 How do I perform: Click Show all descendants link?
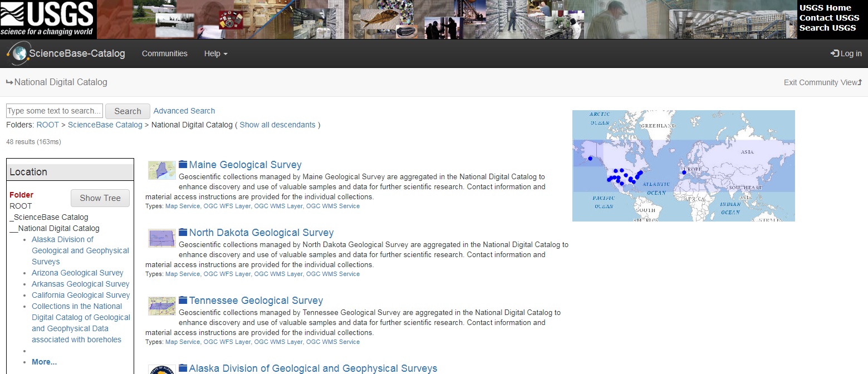[x=277, y=125]
